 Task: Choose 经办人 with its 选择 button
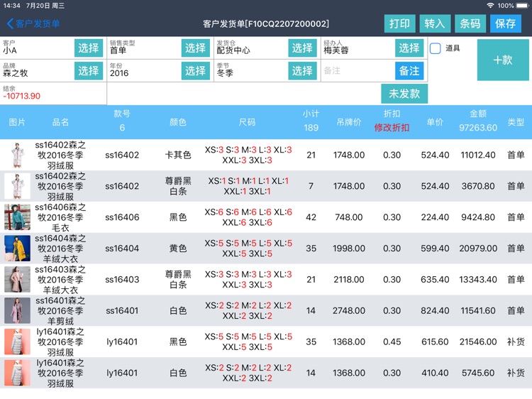[409, 48]
